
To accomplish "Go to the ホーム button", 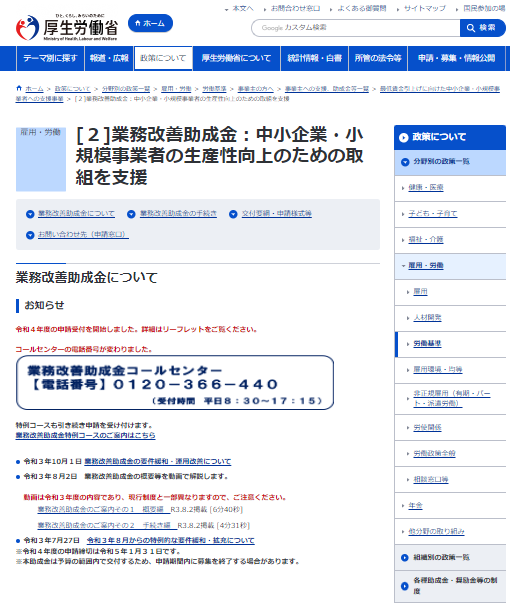I will coord(150,23).
